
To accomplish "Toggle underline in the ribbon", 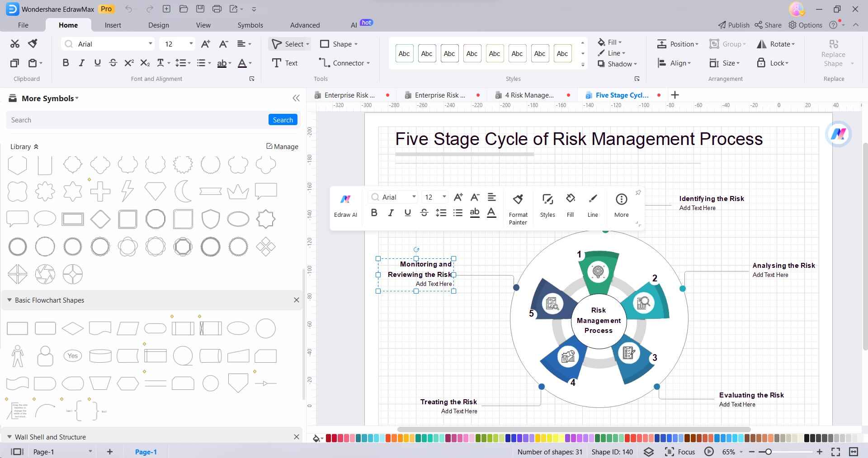I will tap(97, 63).
